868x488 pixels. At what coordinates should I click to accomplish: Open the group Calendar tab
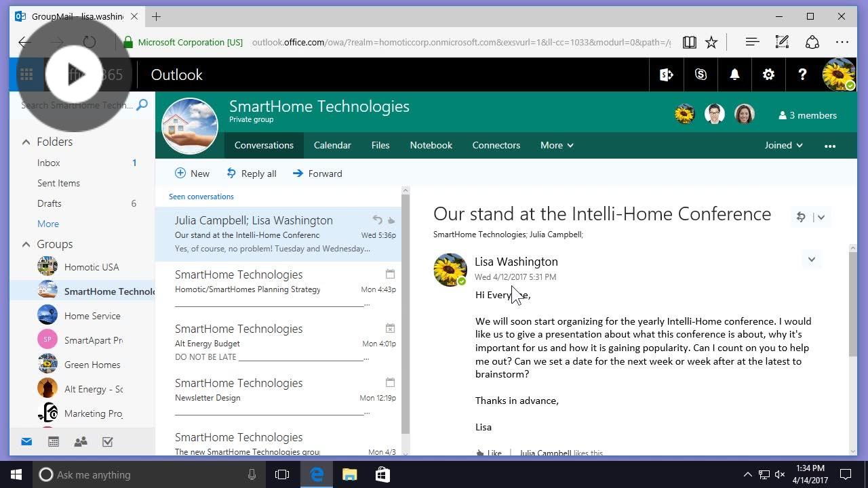pyautogui.click(x=332, y=145)
